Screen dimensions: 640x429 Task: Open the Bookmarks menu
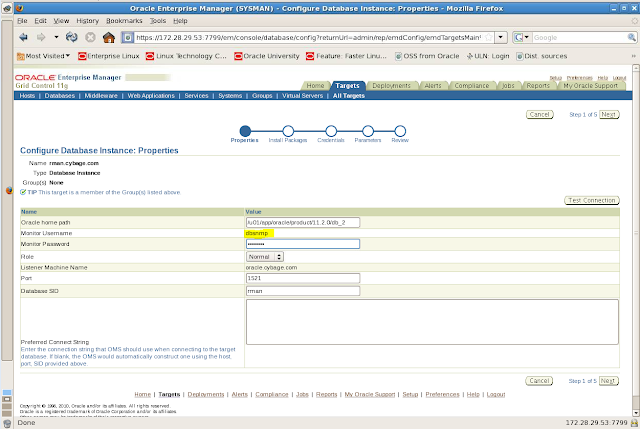124,21
